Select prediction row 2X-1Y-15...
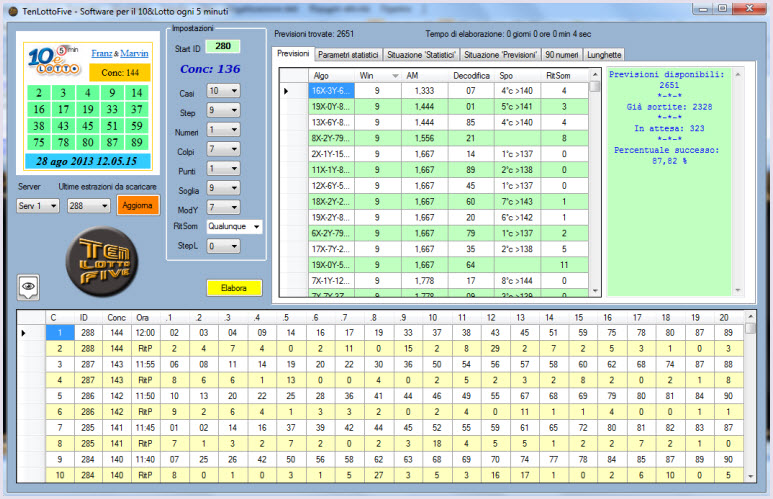The width and height of the screenshot is (773, 499). coord(434,154)
